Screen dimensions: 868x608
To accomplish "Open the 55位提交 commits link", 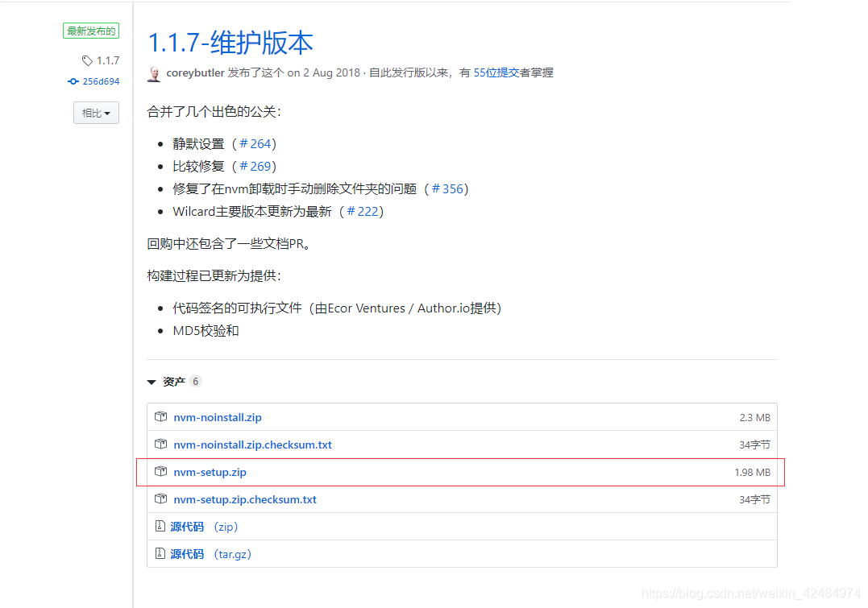I will (496, 72).
